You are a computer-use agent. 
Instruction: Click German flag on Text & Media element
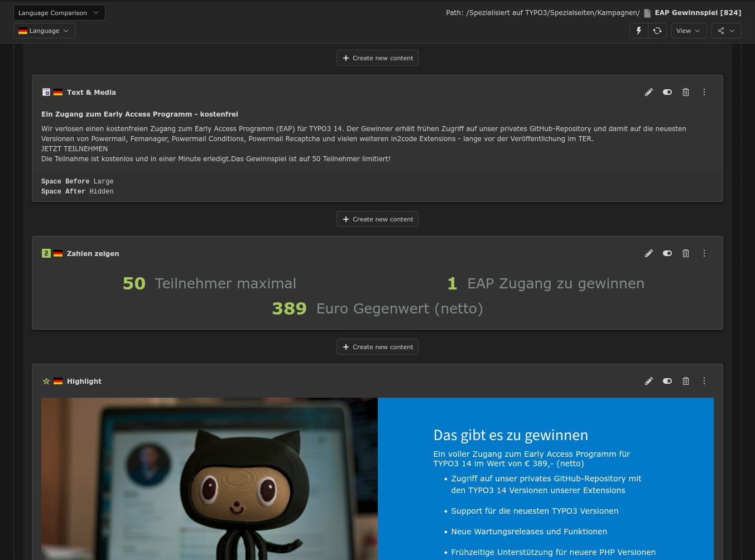coord(58,92)
